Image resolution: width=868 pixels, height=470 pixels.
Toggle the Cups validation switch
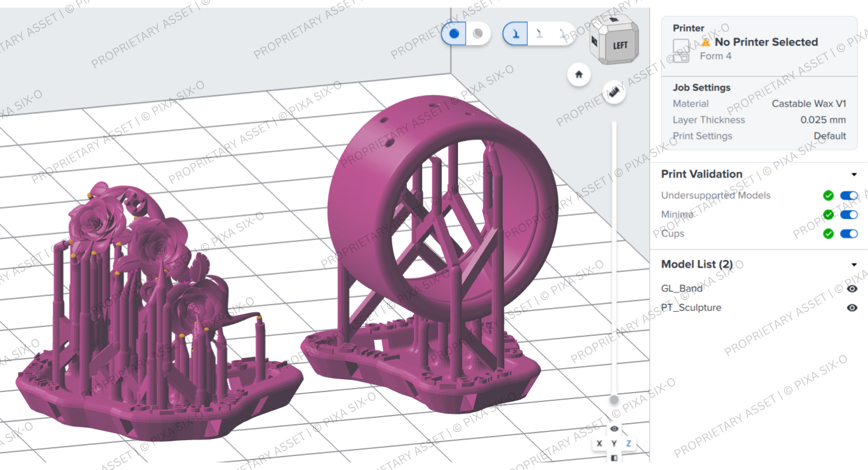click(x=849, y=234)
